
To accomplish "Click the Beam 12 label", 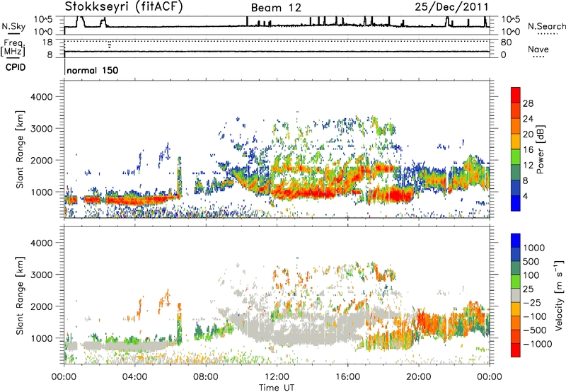I will pyautogui.click(x=276, y=8).
